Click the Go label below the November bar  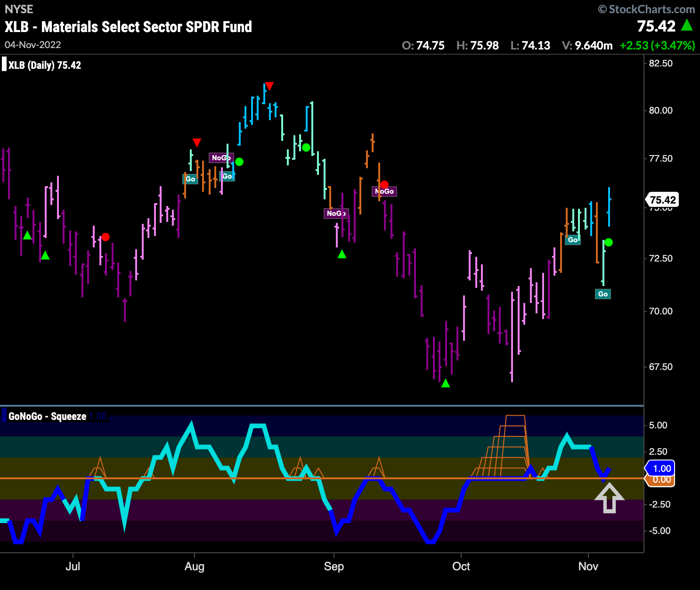pyautogui.click(x=603, y=294)
